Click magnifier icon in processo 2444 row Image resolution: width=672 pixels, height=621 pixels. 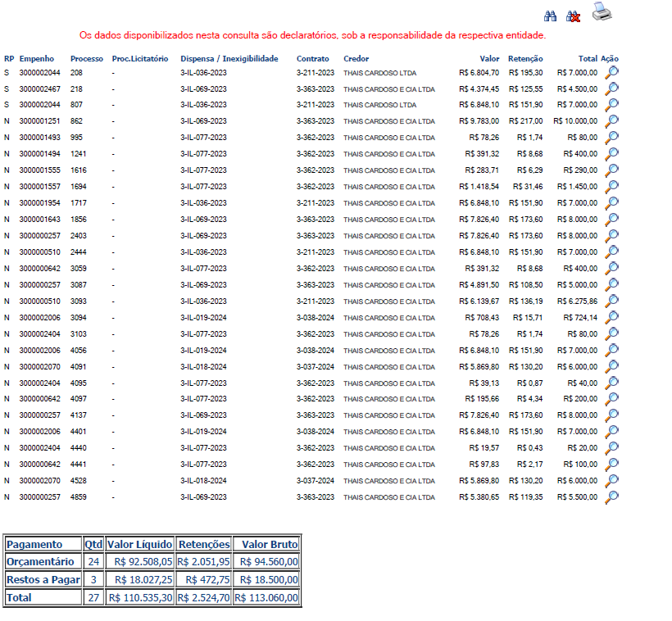pos(611,252)
